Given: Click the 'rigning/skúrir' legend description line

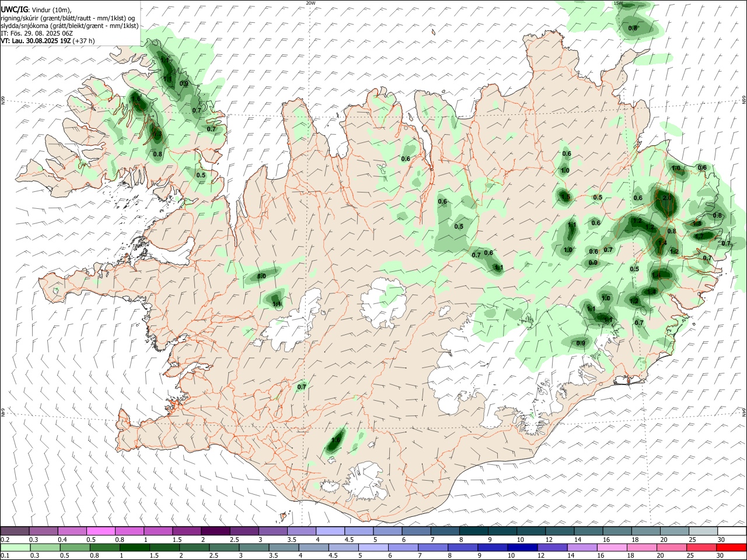Looking at the screenshot, I should (x=68, y=18).
